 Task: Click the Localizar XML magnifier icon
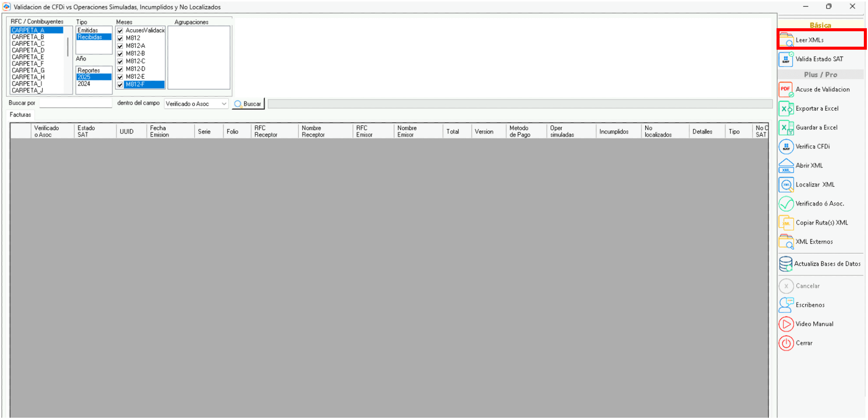tap(786, 185)
